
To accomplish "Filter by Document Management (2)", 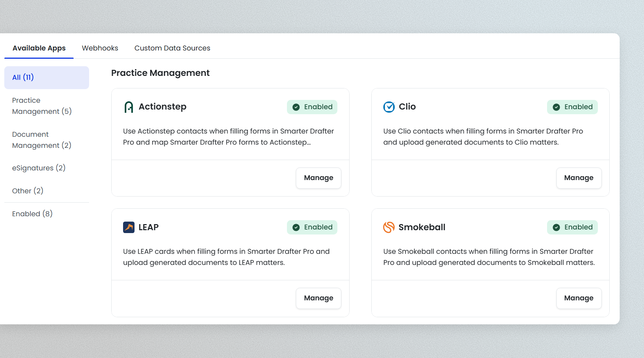I will click(x=47, y=140).
